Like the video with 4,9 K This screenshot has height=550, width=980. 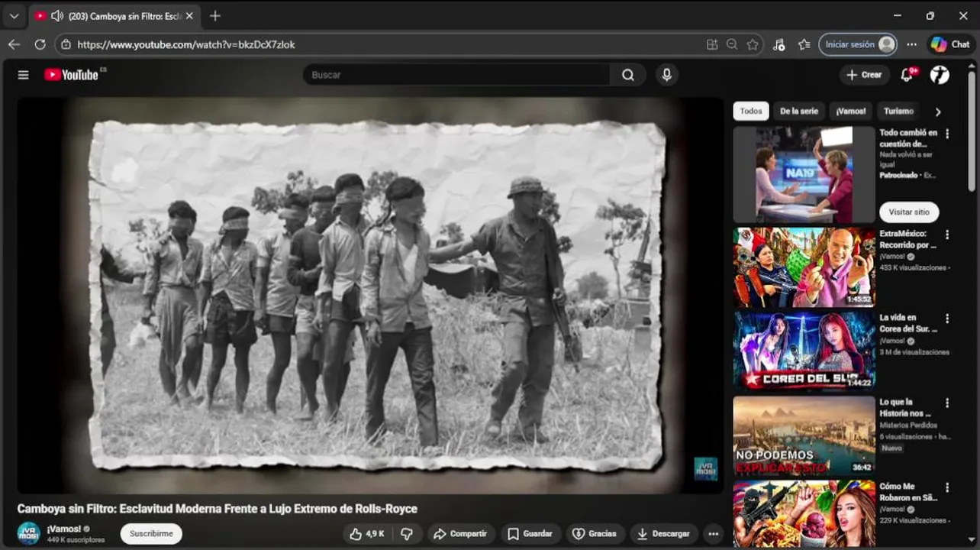tap(366, 534)
